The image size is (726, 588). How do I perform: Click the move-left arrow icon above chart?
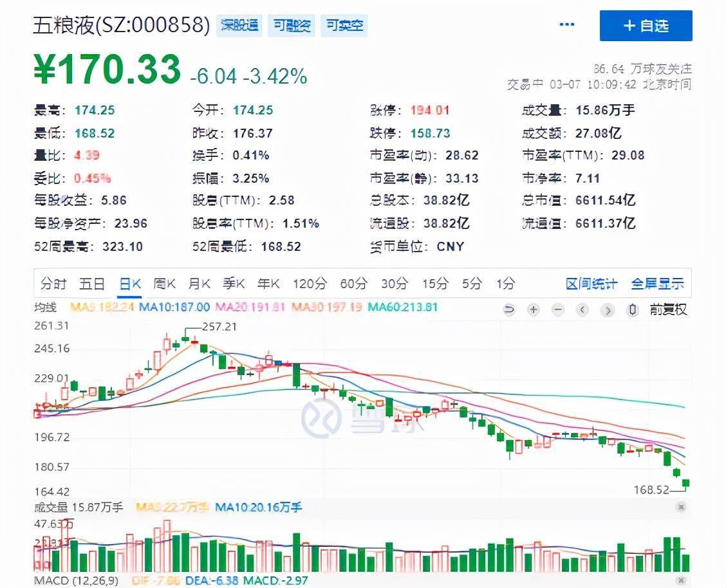[582, 309]
